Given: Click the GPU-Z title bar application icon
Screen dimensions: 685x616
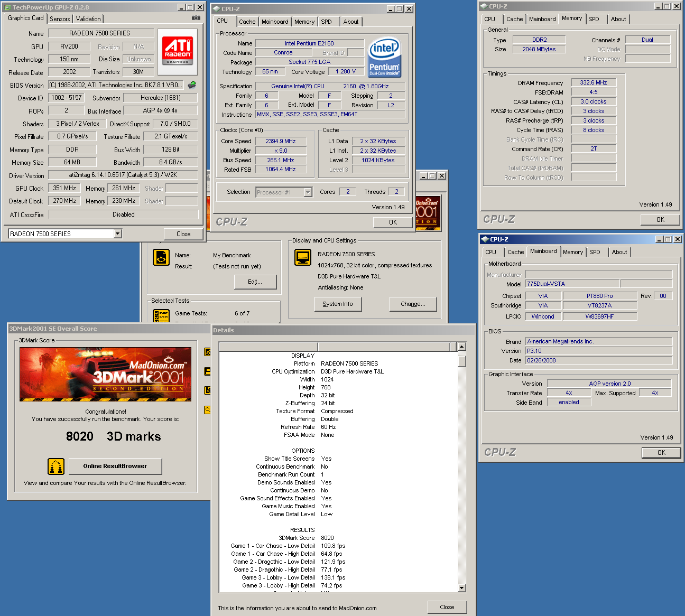Looking at the screenshot, I should coord(7,7).
